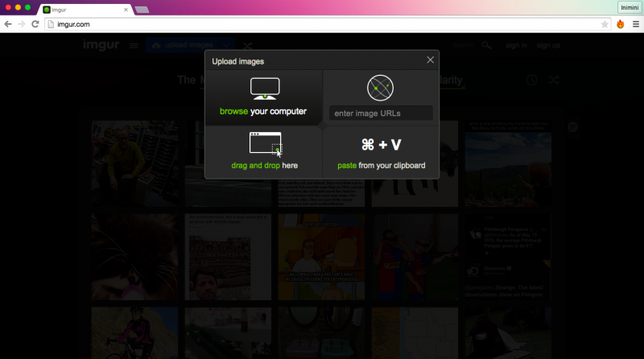
Task: Open the mountain landscape thumbnail
Action: point(509,163)
